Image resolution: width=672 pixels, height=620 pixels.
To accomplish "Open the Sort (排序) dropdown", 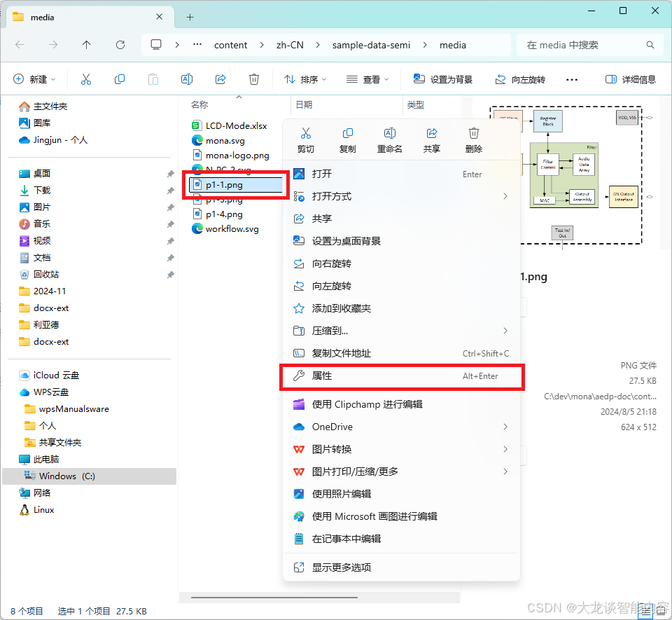I will tap(305, 79).
